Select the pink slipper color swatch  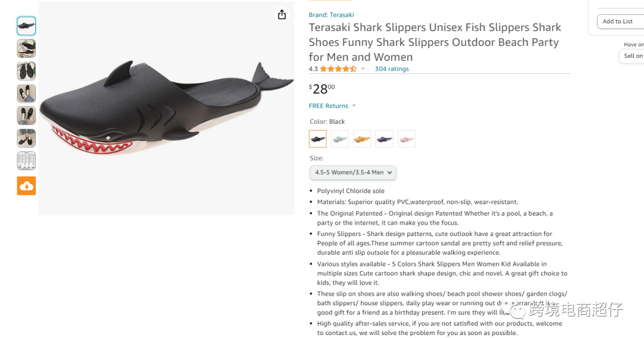click(x=407, y=139)
